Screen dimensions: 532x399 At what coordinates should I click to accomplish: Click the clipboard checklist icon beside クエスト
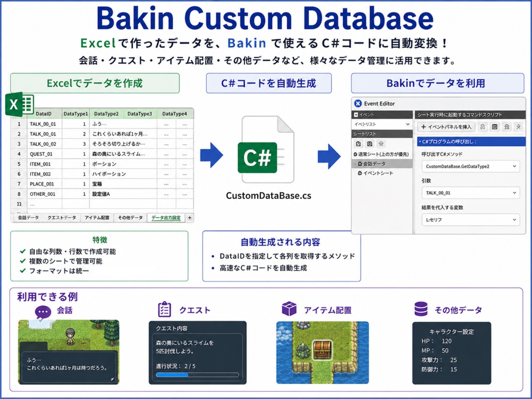click(165, 309)
